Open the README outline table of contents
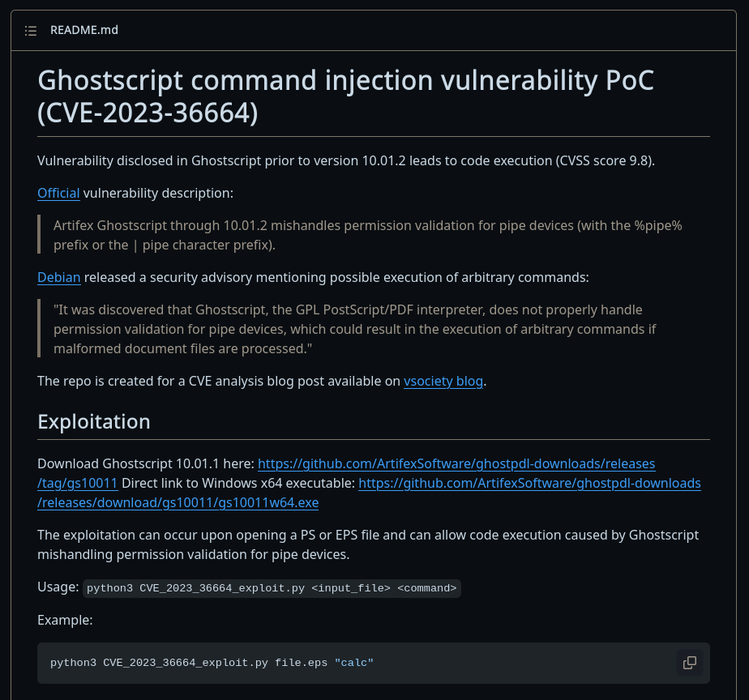 [31, 31]
